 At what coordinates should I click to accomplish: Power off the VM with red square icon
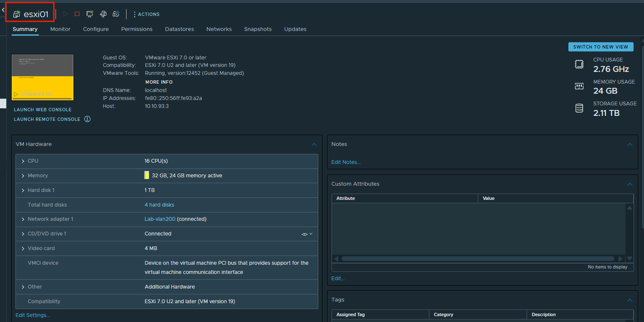(77, 14)
